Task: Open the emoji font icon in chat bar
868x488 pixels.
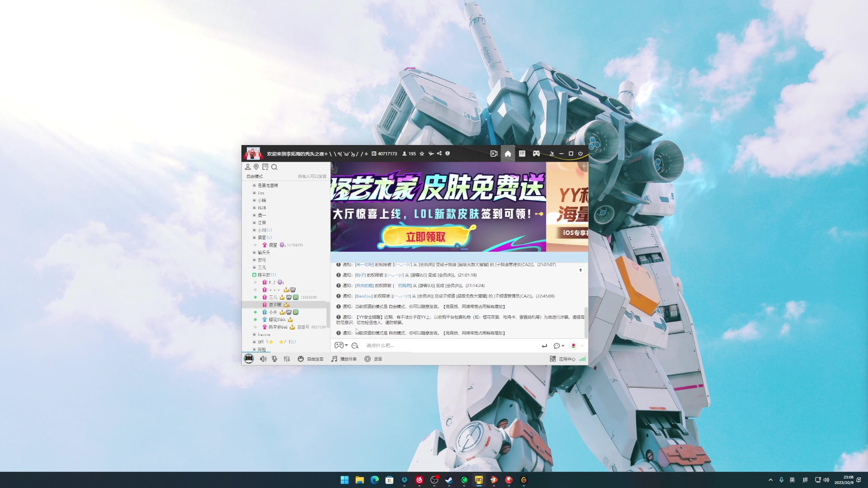Action: pos(355,345)
